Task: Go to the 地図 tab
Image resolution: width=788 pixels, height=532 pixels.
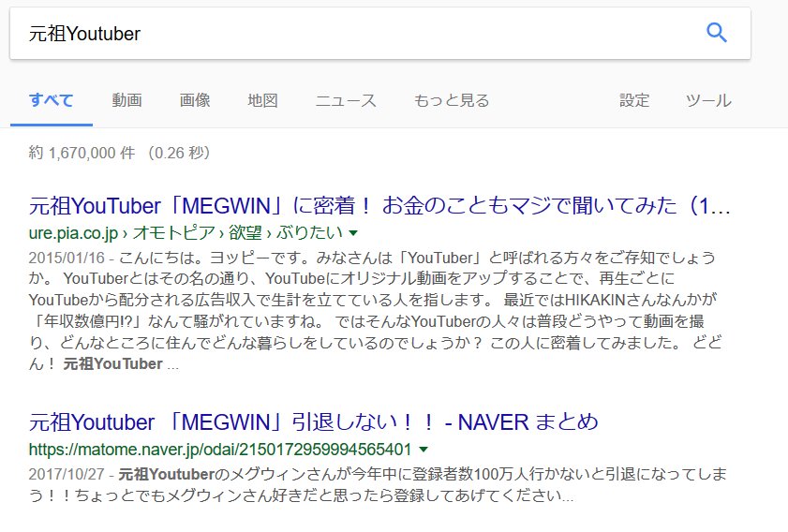Action: [262, 100]
